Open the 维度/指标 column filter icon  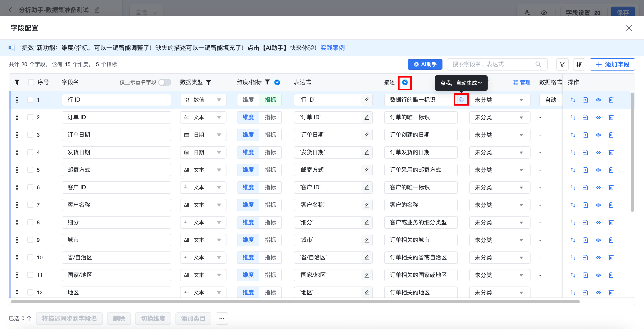pyautogui.click(x=267, y=82)
